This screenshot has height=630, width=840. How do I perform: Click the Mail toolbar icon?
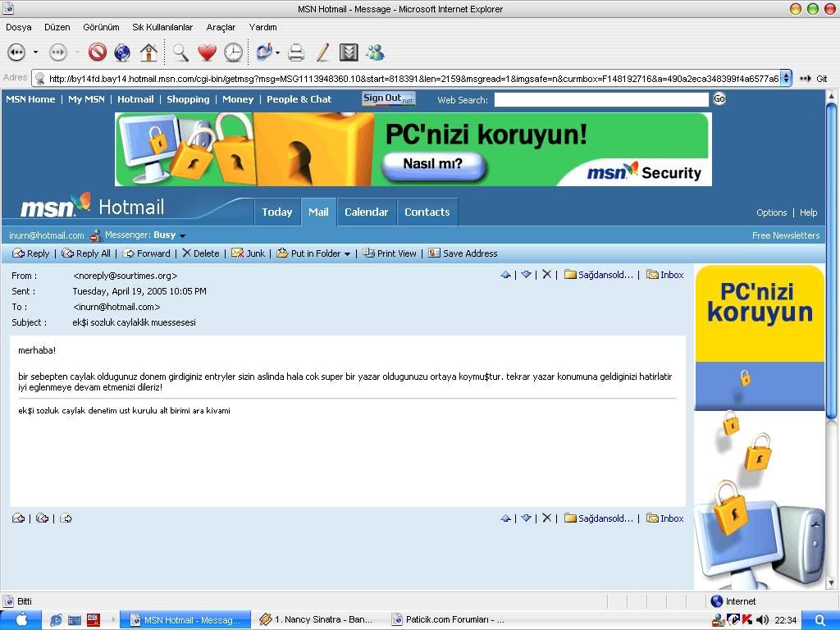pos(263,52)
